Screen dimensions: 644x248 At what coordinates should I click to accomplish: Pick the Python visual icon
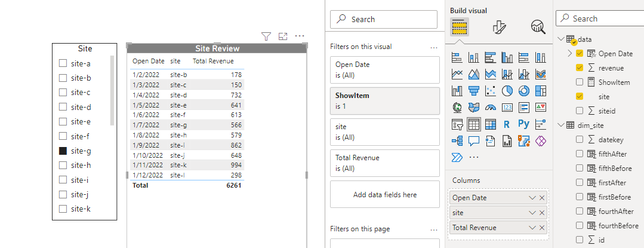[x=524, y=124]
